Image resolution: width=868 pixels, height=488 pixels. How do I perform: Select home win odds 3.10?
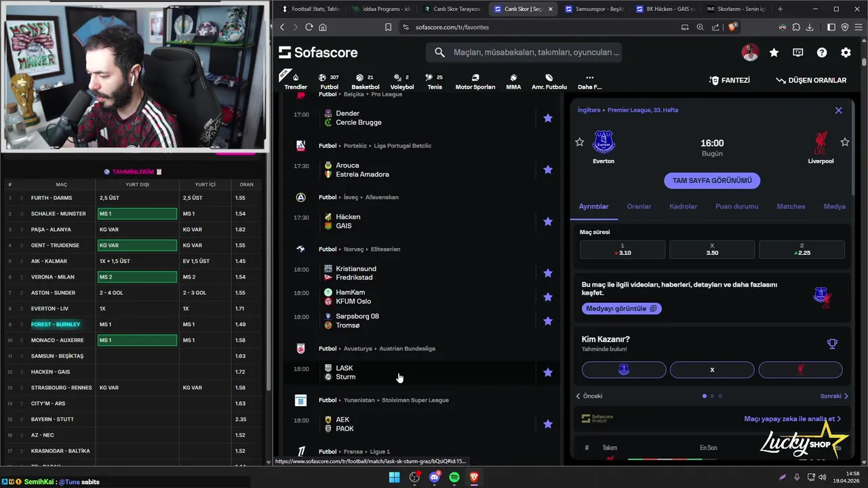point(623,249)
